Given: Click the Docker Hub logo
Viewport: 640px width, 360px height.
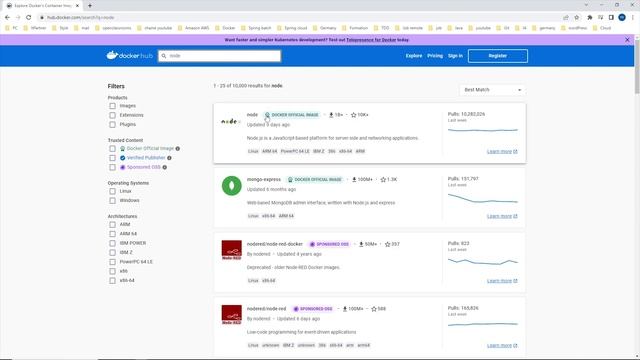Looking at the screenshot, I should 129,56.
